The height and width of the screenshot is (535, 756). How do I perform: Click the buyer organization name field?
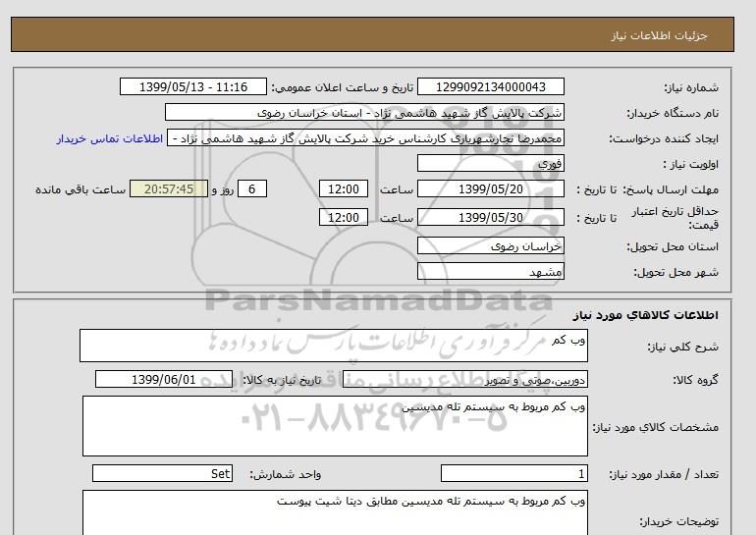point(364,112)
